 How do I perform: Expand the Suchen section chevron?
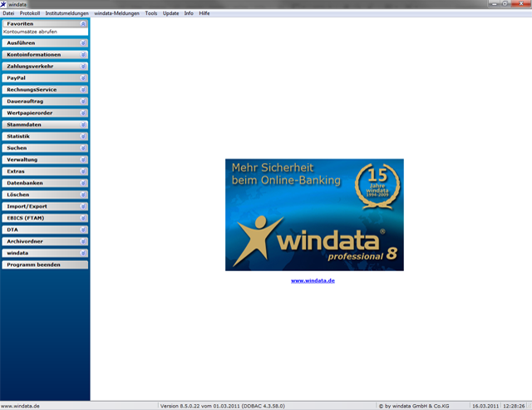tap(83, 148)
